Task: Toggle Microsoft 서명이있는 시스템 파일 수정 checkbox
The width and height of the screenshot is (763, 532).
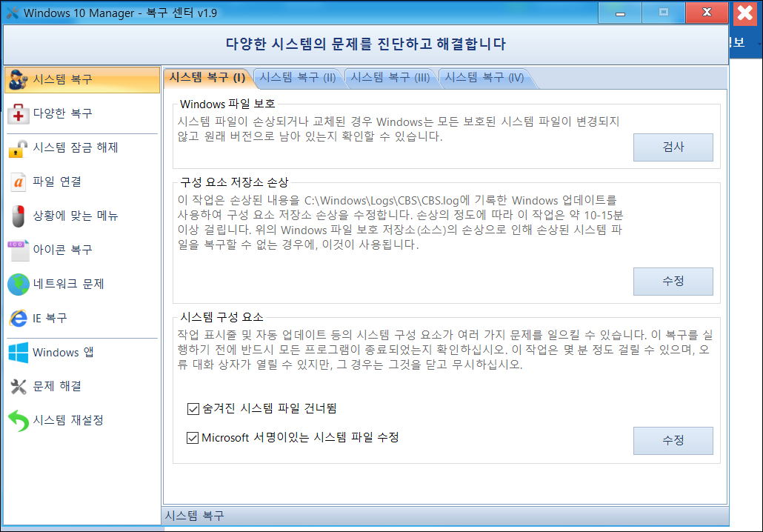Action: tap(193, 438)
